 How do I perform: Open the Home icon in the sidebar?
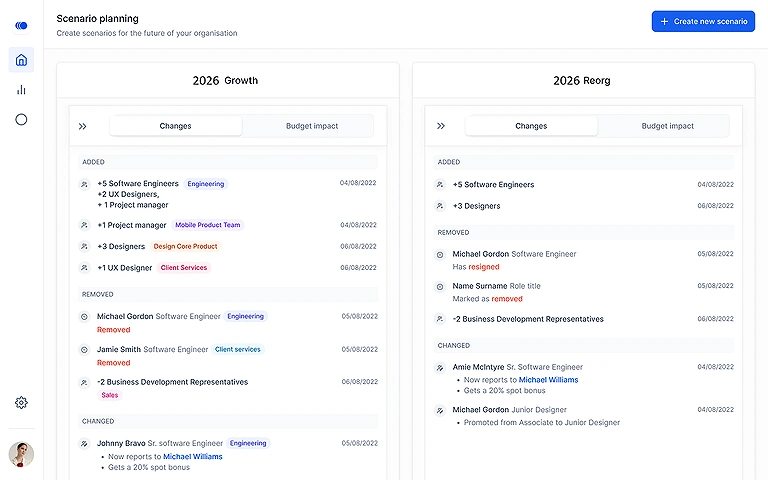pos(21,60)
